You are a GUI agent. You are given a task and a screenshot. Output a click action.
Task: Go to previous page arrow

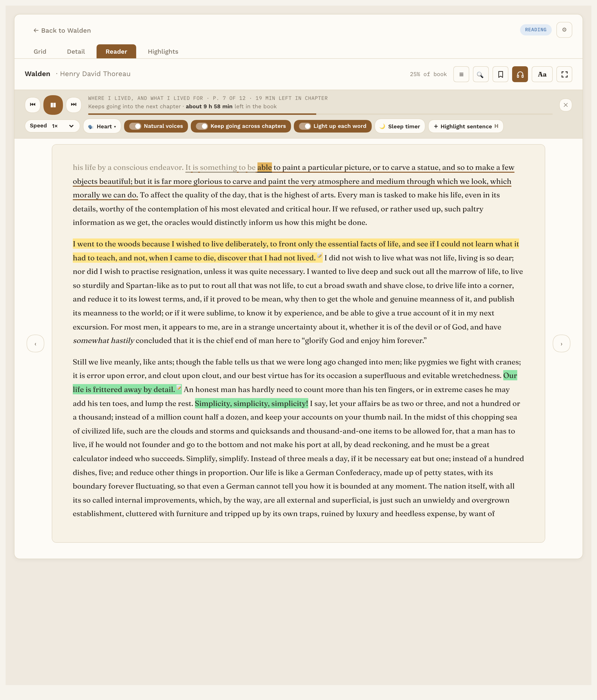coord(35,343)
